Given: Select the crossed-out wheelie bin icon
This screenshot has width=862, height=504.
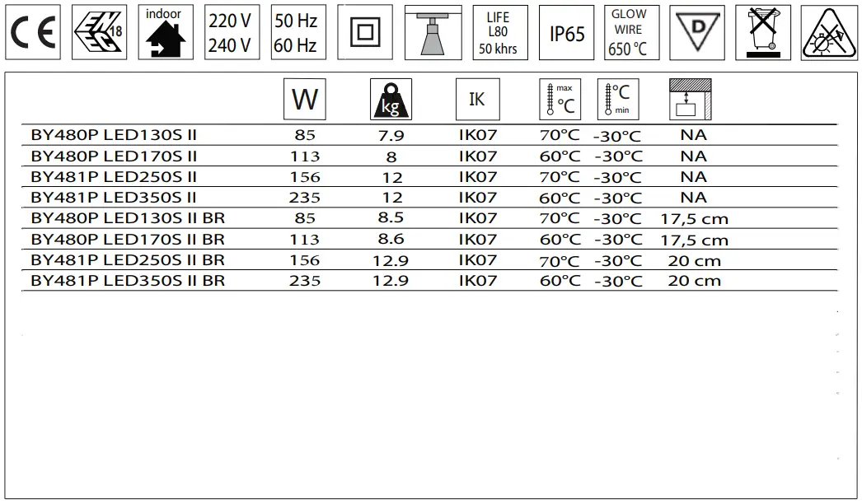Looking at the screenshot, I should click(x=762, y=32).
